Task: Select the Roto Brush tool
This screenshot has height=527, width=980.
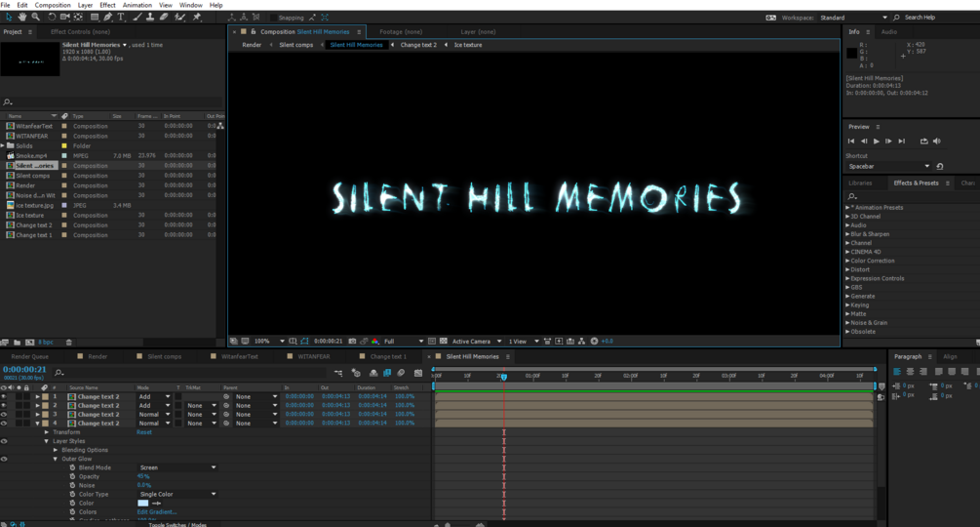Action: point(180,17)
